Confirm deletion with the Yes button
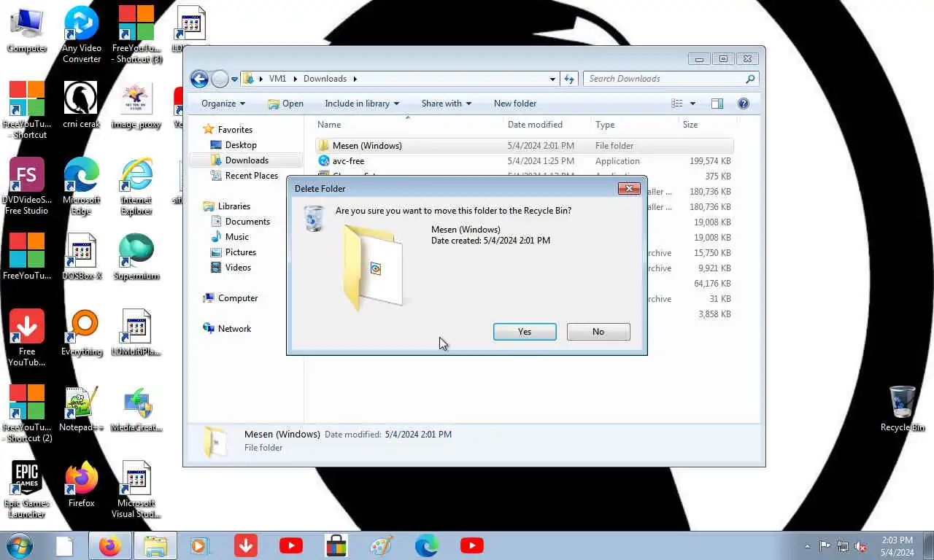The width and height of the screenshot is (934, 560). tap(525, 332)
